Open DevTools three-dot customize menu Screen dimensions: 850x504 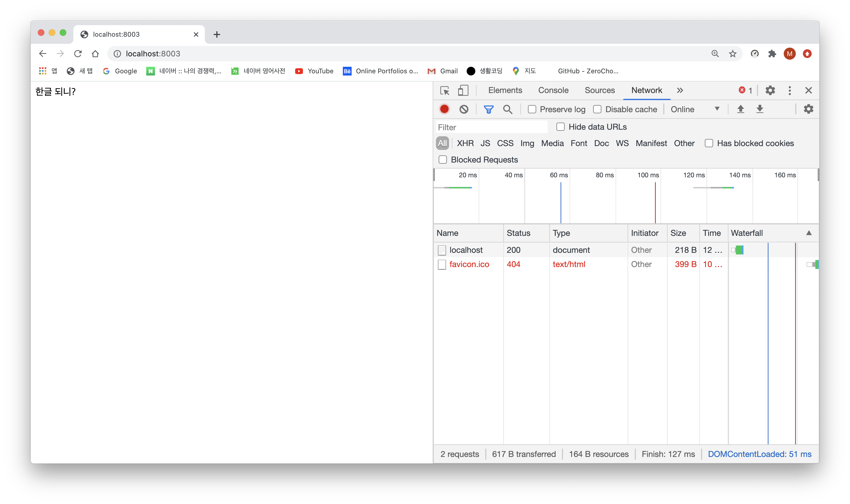[x=789, y=90]
